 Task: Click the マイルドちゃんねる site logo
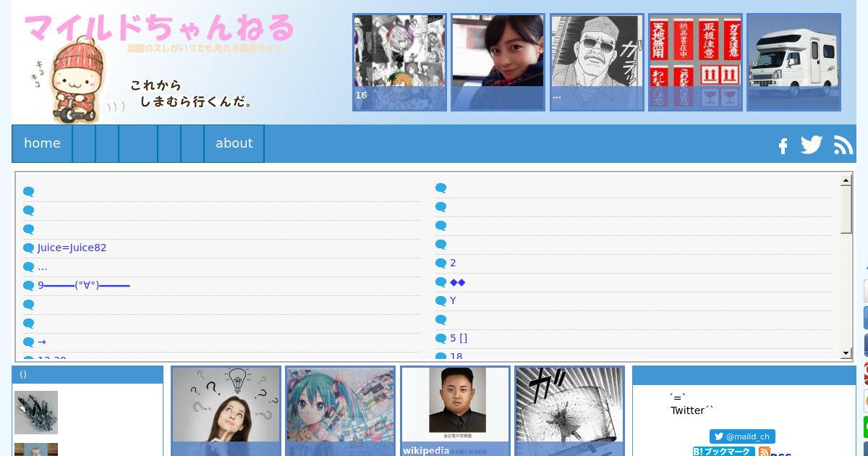[159, 29]
